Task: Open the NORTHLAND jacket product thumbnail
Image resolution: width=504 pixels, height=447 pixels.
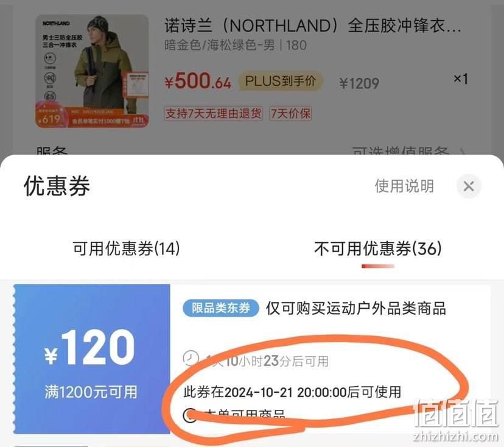Action: (92, 71)
